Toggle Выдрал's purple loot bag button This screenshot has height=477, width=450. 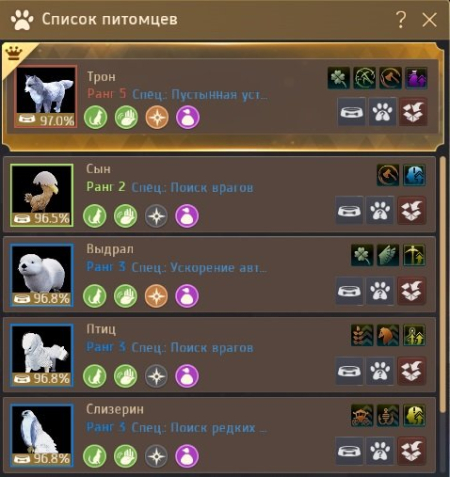click(x=187, y=296)
